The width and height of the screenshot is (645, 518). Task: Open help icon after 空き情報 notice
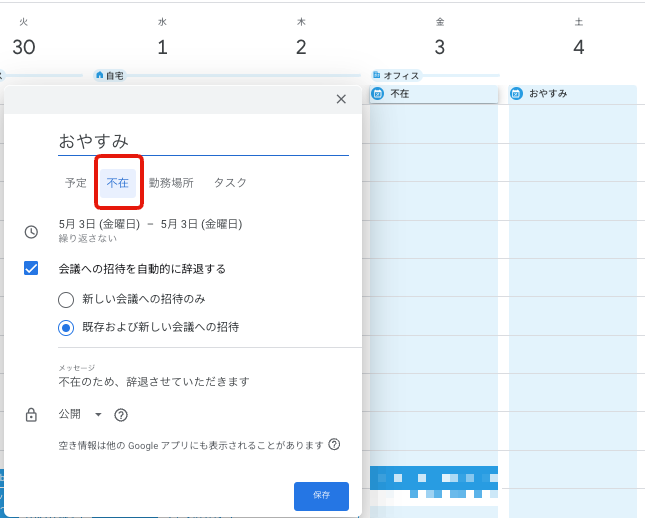point(334,444)
